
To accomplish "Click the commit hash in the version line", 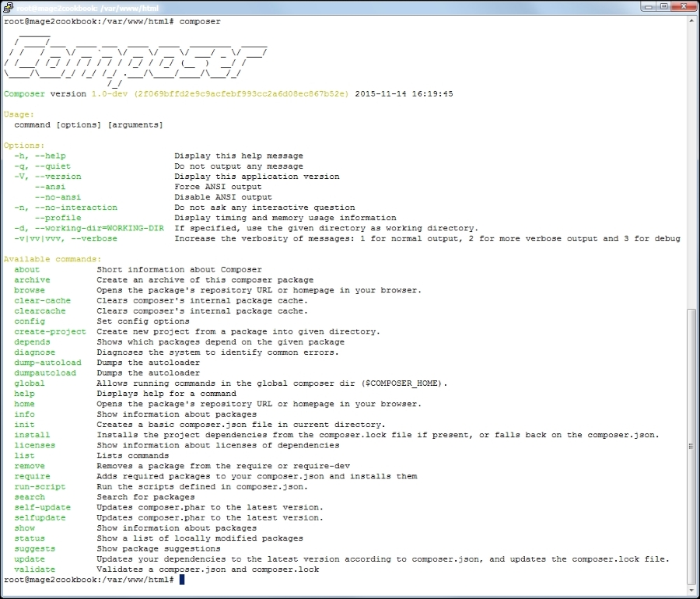I will pos(241,93).
